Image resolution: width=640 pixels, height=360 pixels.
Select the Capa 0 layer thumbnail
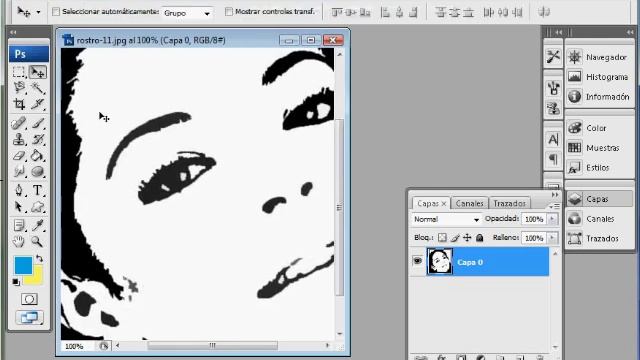click(x=440, y=262)
